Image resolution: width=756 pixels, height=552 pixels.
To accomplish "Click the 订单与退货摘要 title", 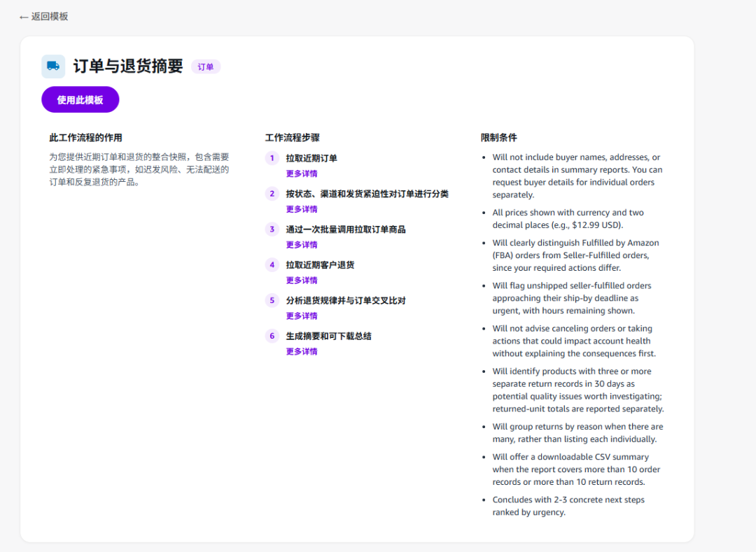I will pos(128,66).
